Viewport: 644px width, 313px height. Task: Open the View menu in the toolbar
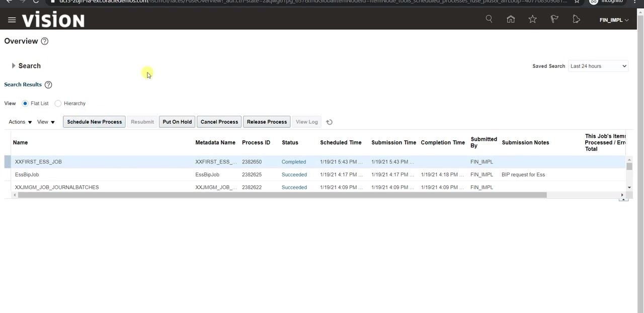click(46, 122)
